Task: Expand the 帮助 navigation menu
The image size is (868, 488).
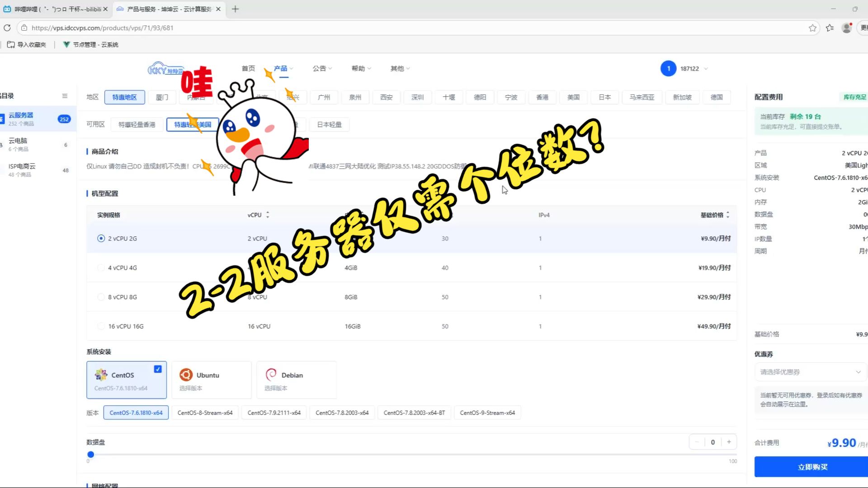Action: [361, 69]
